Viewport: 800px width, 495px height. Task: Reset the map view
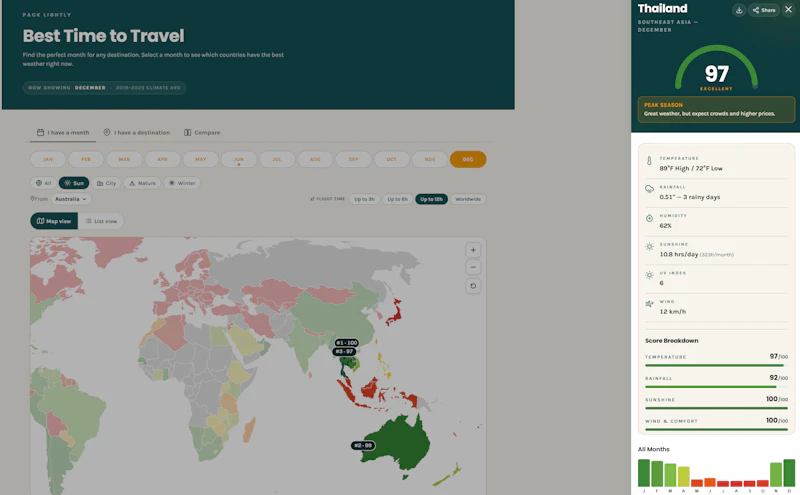click(x=473, y=286)
